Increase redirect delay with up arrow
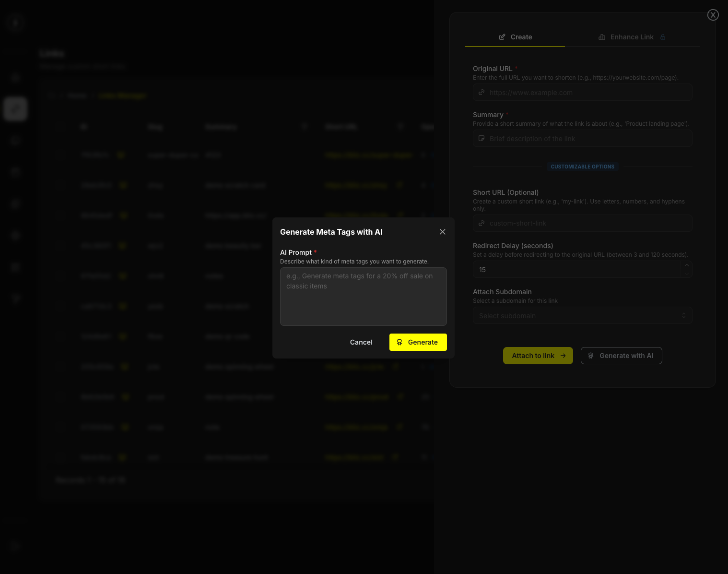Viewport: 728px width, 574px height. (x=687, y=265)
